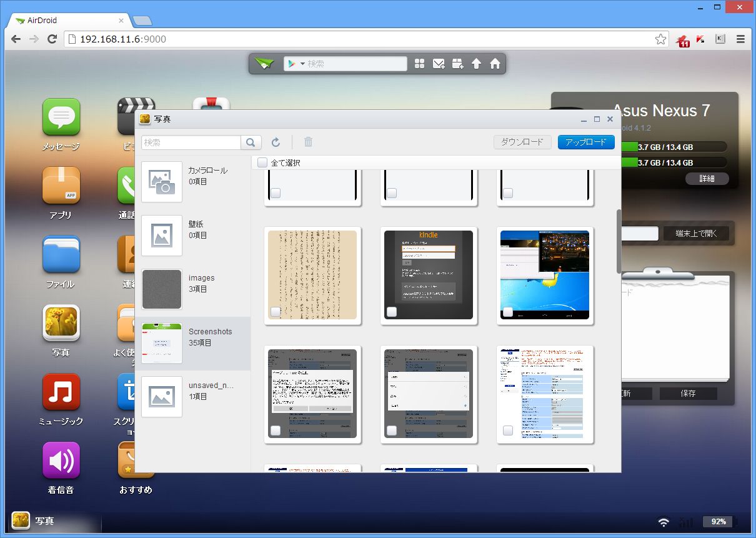
Task: Open the Chrome hamburger menu
Action: (740, 39)
